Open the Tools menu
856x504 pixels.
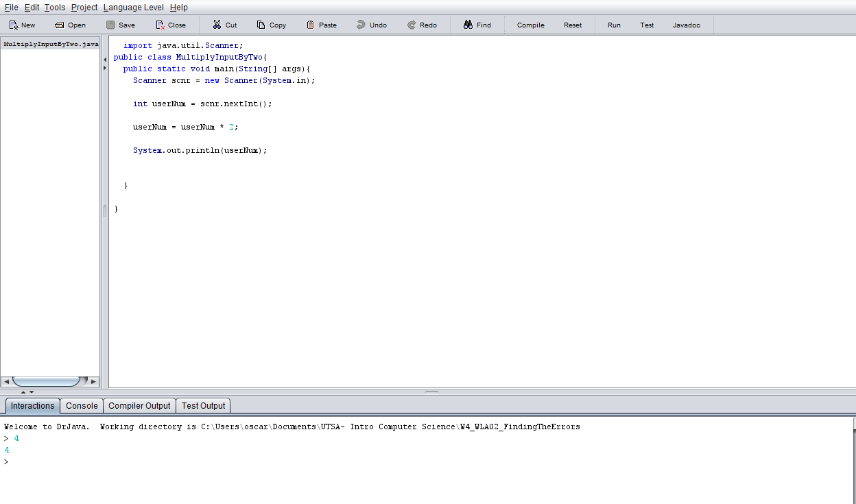coord(54,8)
